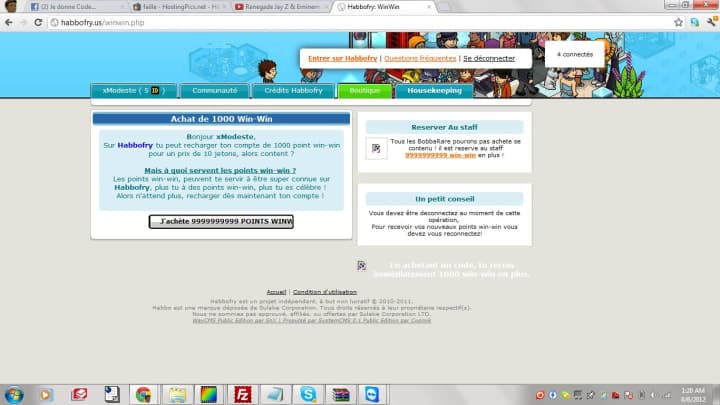
Task: Click the broken image icon in Reserver Au staff
Action: [x=376, y=148]
